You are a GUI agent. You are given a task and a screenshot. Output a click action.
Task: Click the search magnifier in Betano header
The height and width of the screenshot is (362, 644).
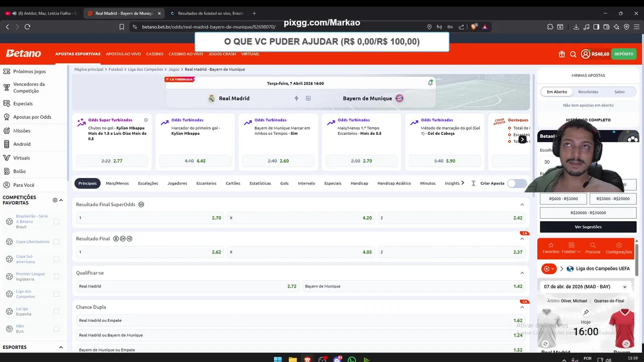(573, 54)
